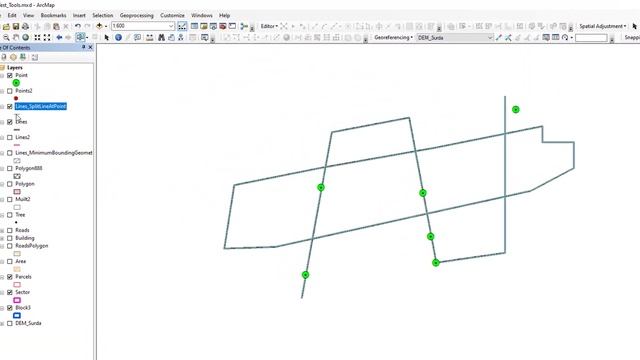Viewport: 640px width, 360px height.
Task: Open the Georeferencing dropdown menu
Action: 393,38
